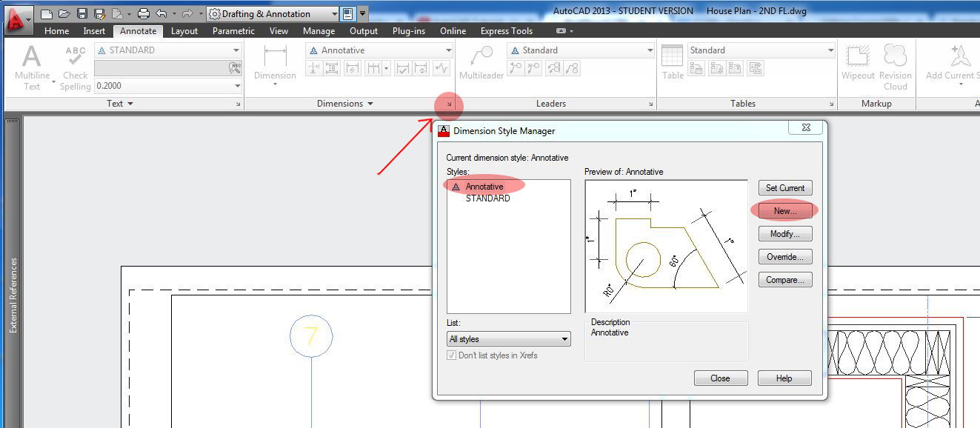Open the table style Standard dropdown
Viewport: 980px width, 428px height.
click(761, 50)
